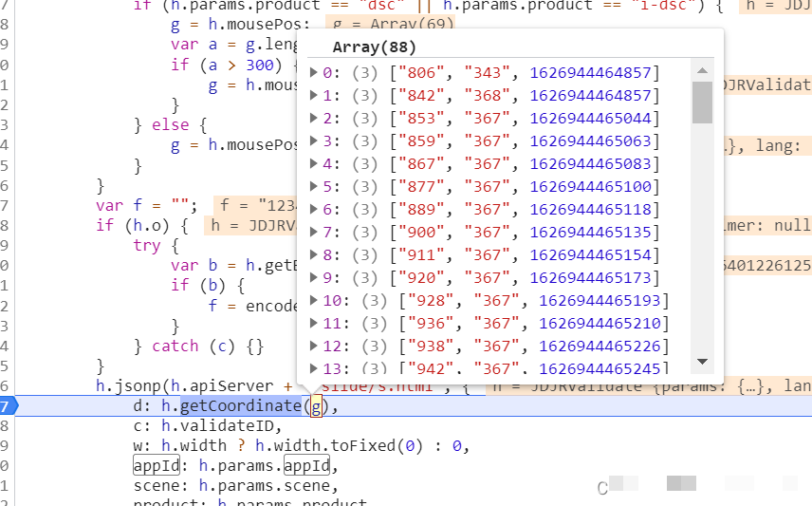Click the popup scrollbar down arrow

pos(702,362)
